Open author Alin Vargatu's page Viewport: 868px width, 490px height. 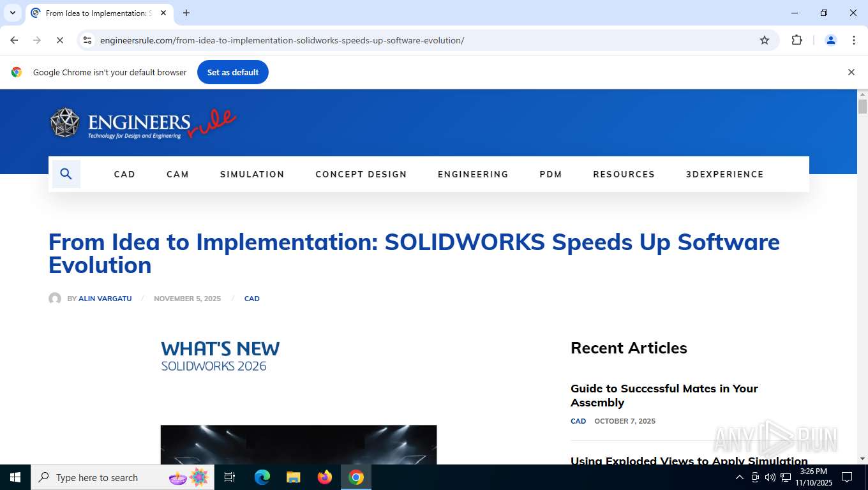105,299
